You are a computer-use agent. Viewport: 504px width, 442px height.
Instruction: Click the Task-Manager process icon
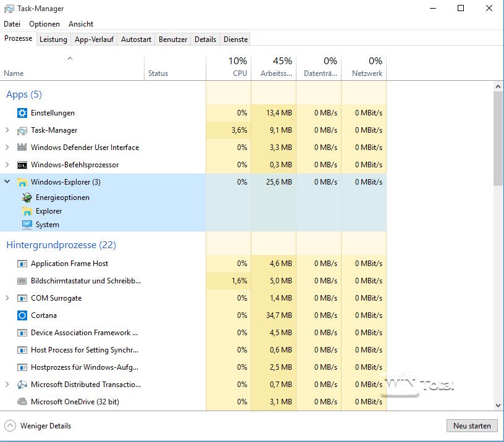(x=22, y=130)
